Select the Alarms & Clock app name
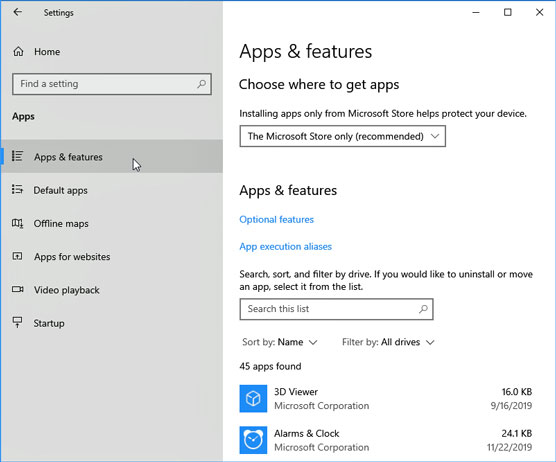The width and height of the screenshot is (556, 462). click(306, 433)
